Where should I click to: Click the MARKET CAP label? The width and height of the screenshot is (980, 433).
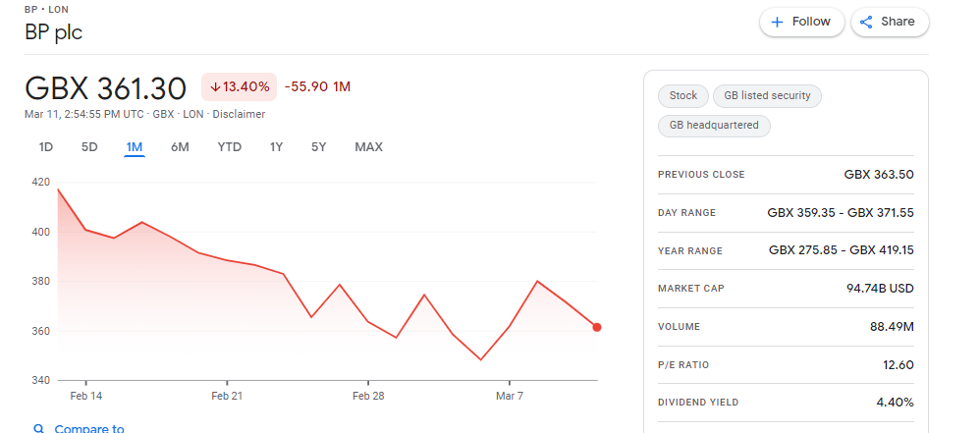click(691, 289)
